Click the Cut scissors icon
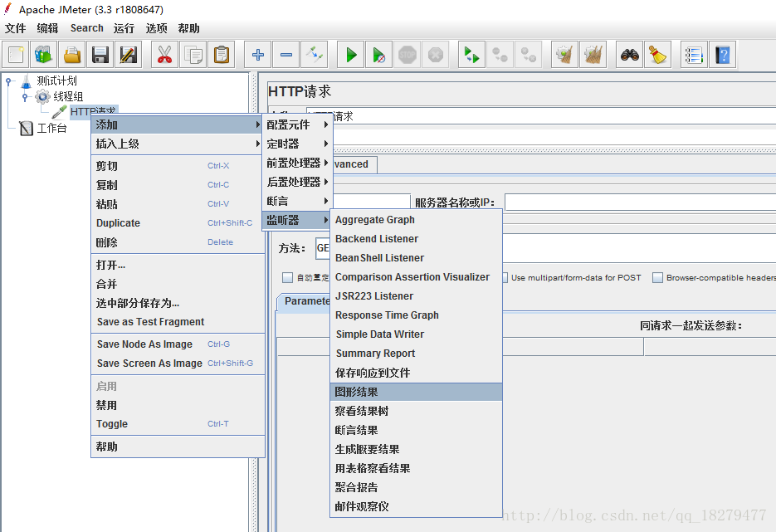 pyautogui.click(x=165, y=55)
